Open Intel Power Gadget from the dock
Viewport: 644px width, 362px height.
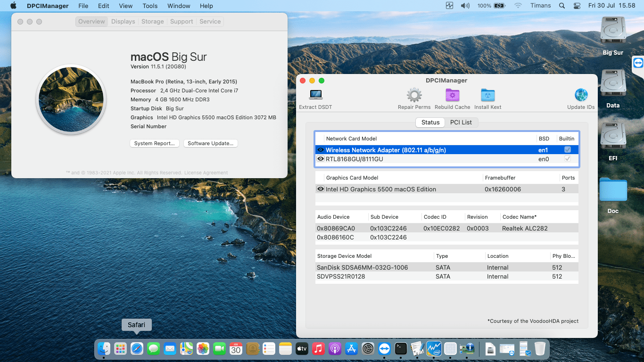(434, 349)
